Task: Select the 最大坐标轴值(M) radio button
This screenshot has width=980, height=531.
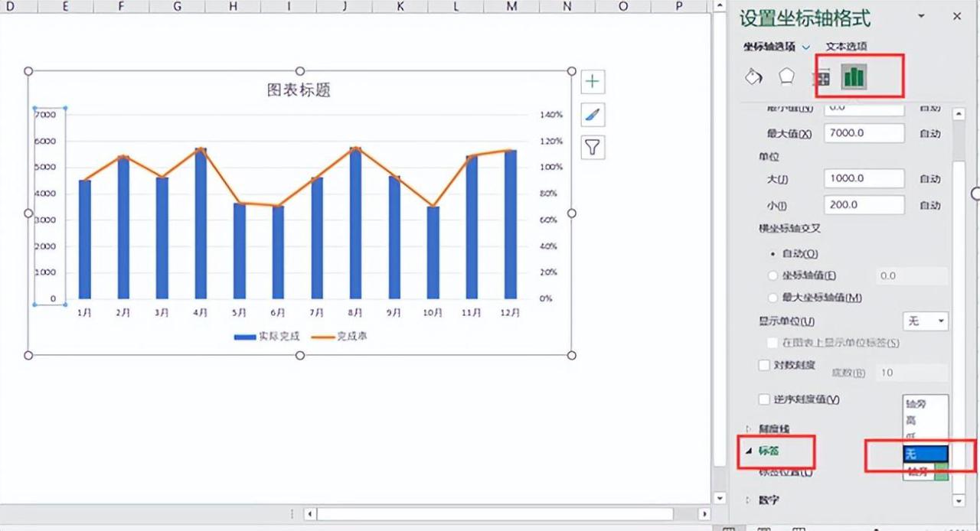Action: pyautogui.click(x=773, y=298)
